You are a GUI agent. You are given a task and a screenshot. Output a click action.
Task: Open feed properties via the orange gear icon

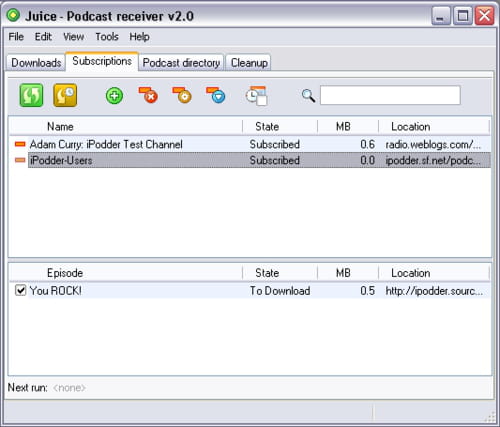182,95
